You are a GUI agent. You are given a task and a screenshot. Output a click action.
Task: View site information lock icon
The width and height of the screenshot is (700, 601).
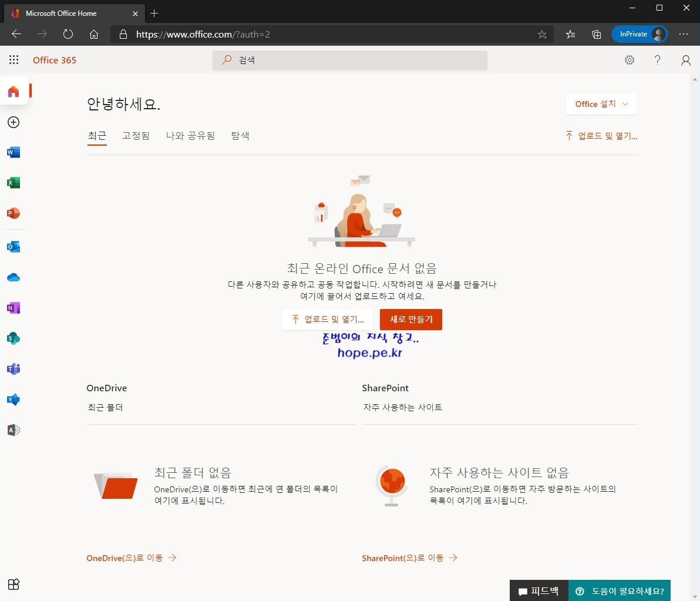pyautogui.click(x=123, y=35)
